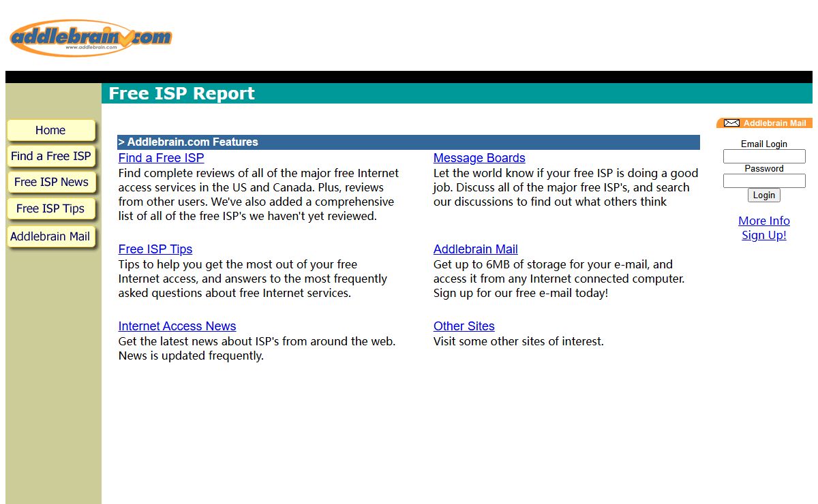Click the Addlebrain.com Features header bar
This screenshot has height=504, width=818.
click(x=408, y=142)
